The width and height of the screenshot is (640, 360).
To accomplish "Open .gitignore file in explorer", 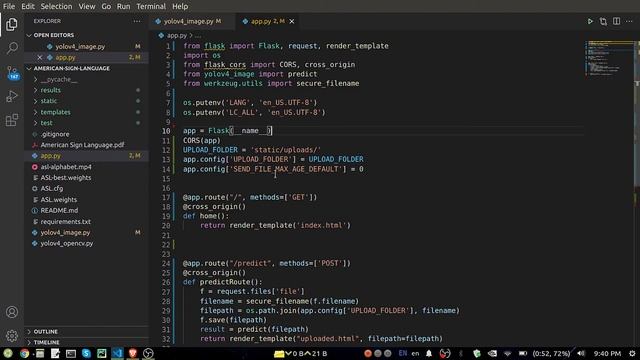I will click(x=55, y=134).
